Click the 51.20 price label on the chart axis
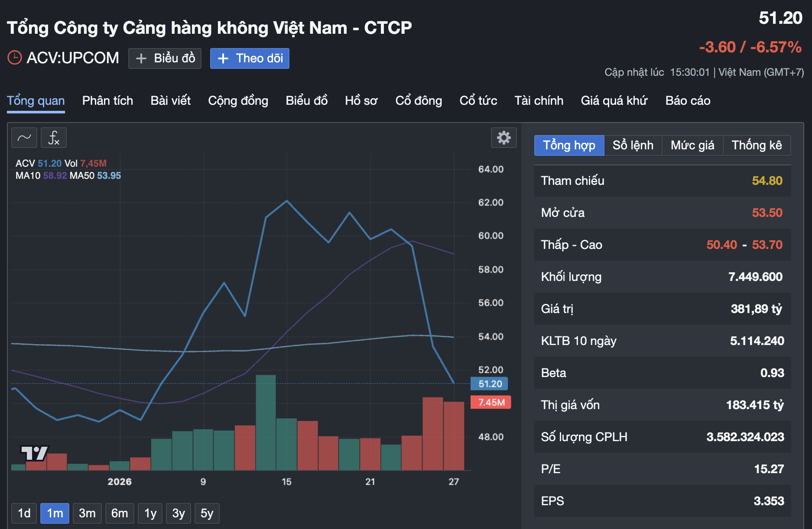812x529 pixels. [490, 384]
